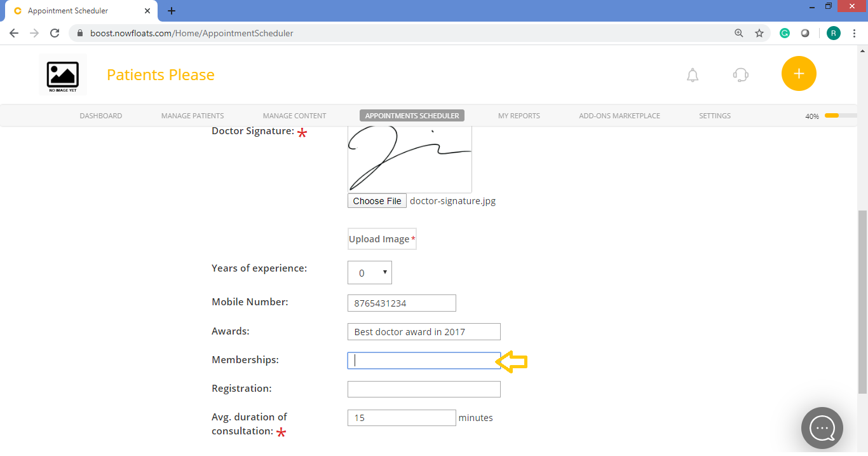Click the Mobile Number field
Screen dimensions: 868x456
click(x=402, y=303)
